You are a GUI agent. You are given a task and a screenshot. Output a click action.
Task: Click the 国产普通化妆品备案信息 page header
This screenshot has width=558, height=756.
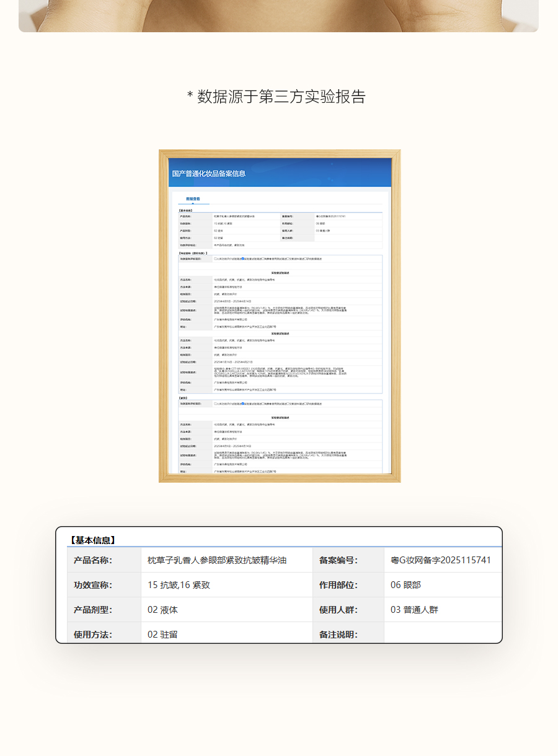coord(209,174)
